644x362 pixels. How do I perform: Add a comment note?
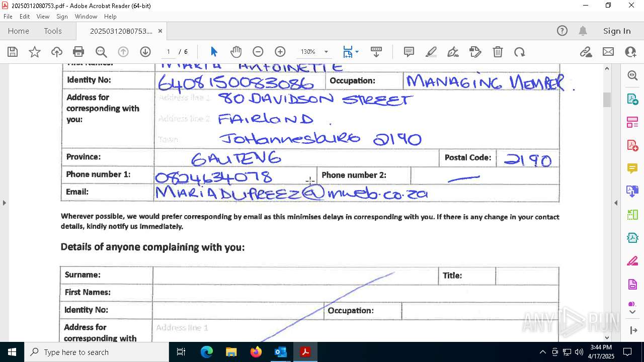click(409, 52)
